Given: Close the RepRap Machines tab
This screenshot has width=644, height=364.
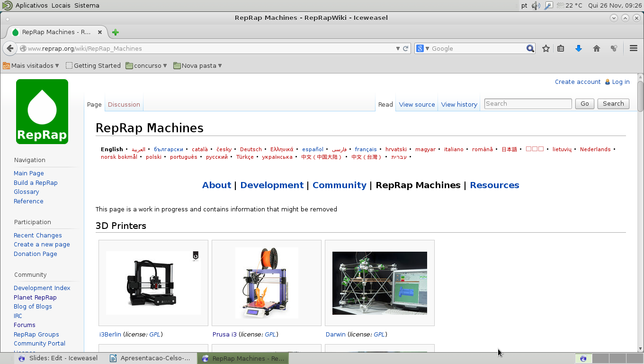Looking at the screenshot, I should click(x=100, y=32).
